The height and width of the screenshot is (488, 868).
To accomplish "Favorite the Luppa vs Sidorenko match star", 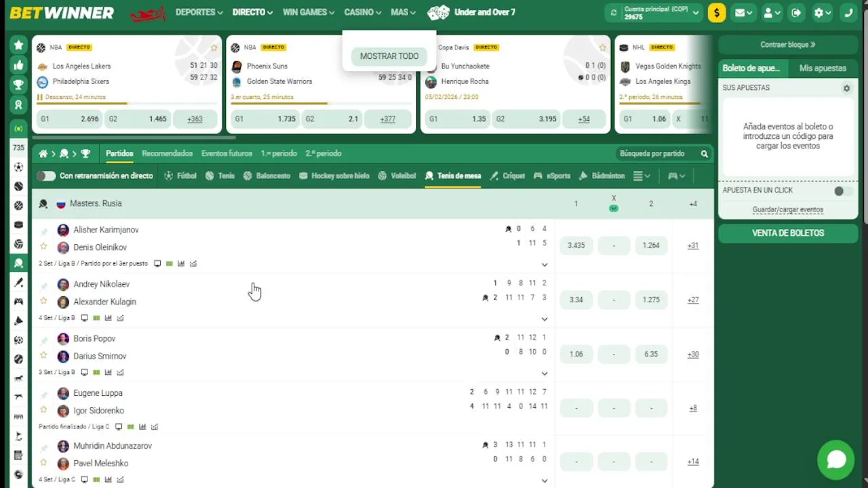I will [43, 409].
